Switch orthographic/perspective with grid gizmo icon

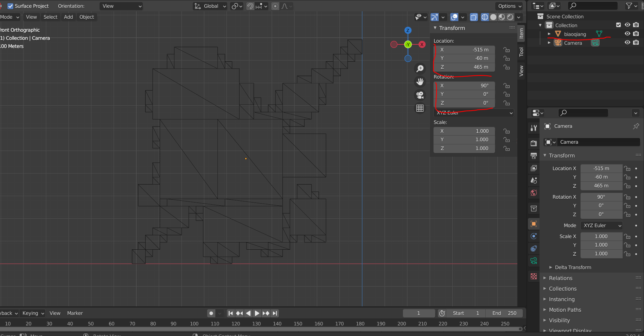pyautogui.click(x=420, y=108)
